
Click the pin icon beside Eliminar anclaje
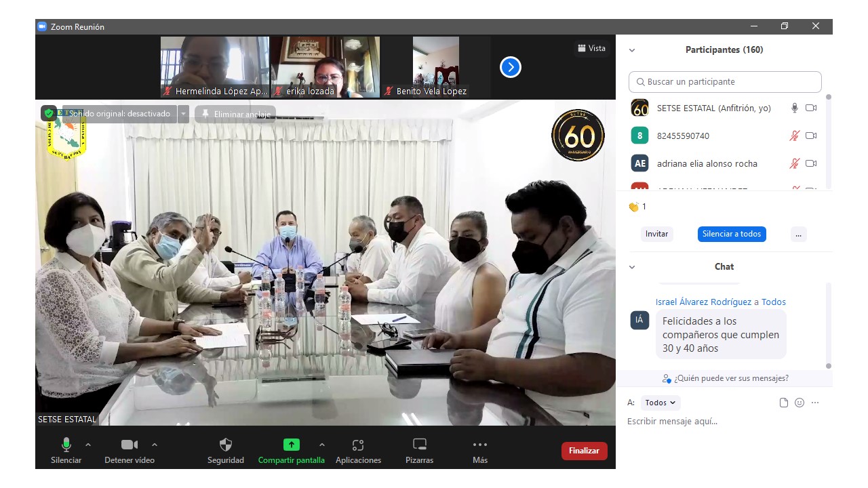(x=205, y=114)
